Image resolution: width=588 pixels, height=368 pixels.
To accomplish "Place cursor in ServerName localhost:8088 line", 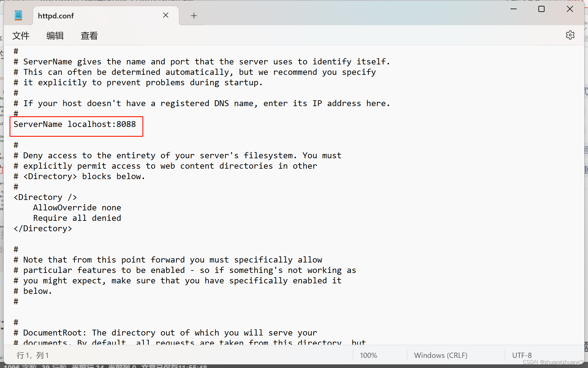I will pos(75,124).
